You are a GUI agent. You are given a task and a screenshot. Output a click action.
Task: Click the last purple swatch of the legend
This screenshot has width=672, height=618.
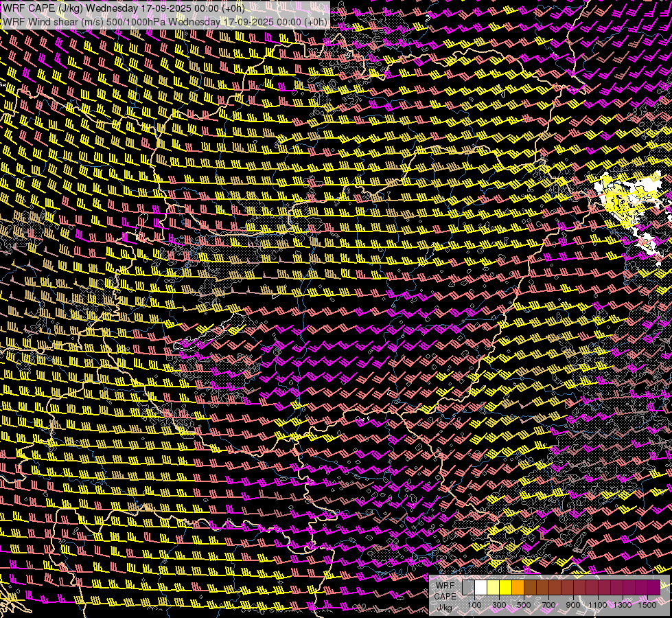(653, 588)
